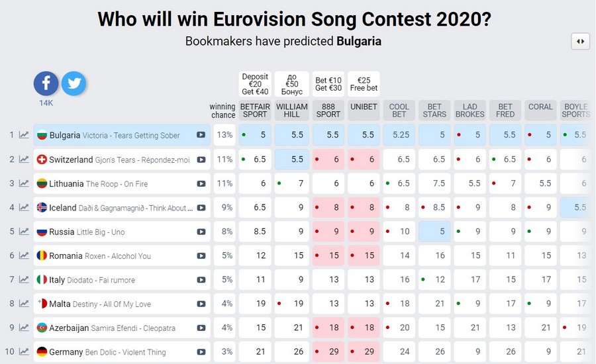
Task: Click Romania's 888 Sport odds cell
Action: pos(327,255)
